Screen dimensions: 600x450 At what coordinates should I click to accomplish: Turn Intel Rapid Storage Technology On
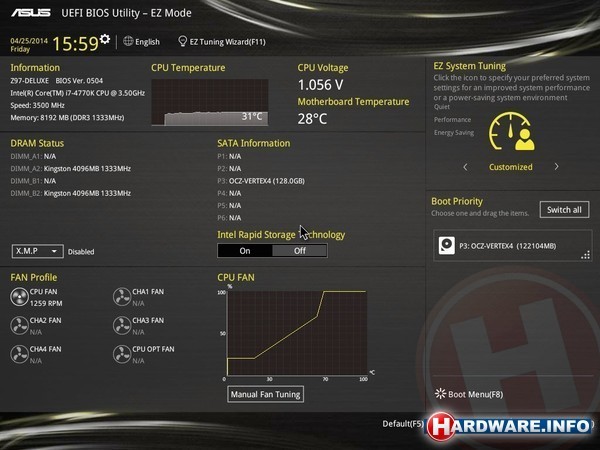(245, 251)
